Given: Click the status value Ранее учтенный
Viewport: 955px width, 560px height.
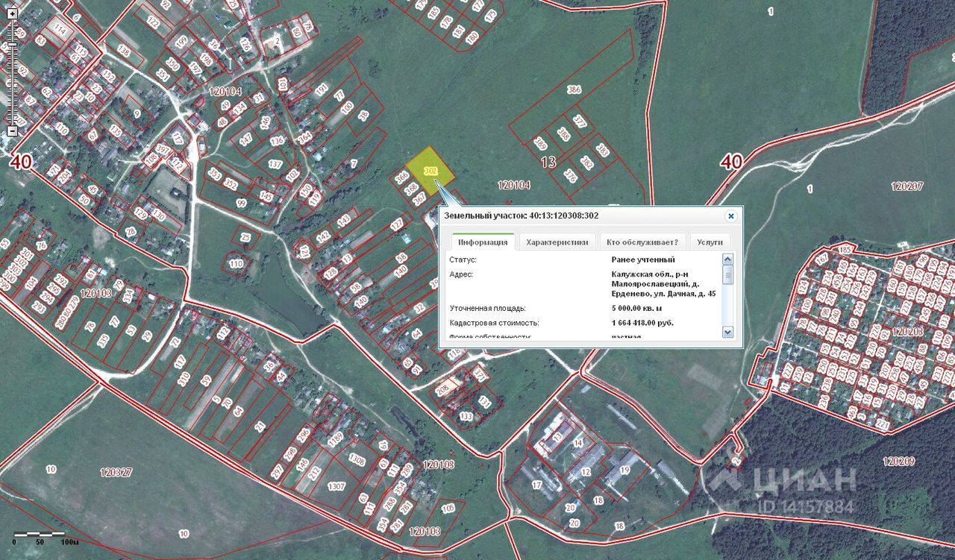Looking at the screenshot, I should [643, 259].
